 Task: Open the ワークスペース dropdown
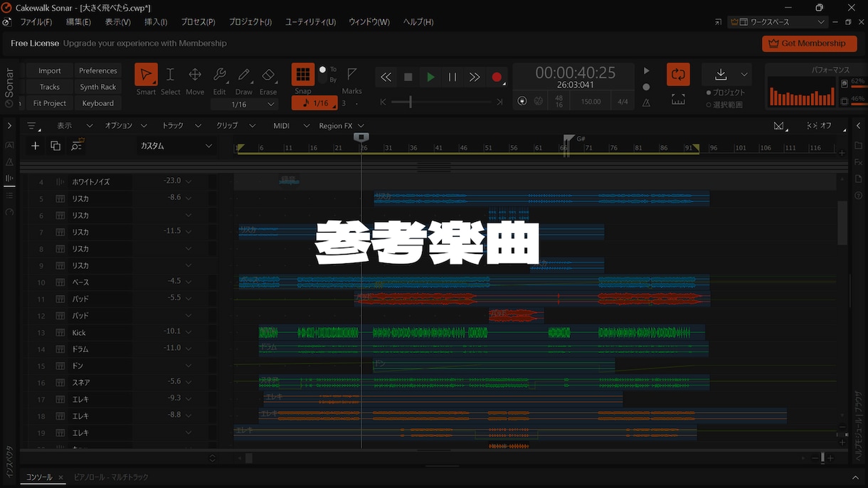pyautogui.click(x=778, y=22)
